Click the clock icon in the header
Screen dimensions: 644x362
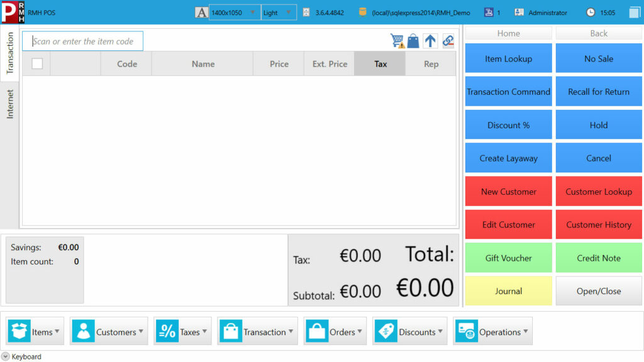[x=590, y=13]
